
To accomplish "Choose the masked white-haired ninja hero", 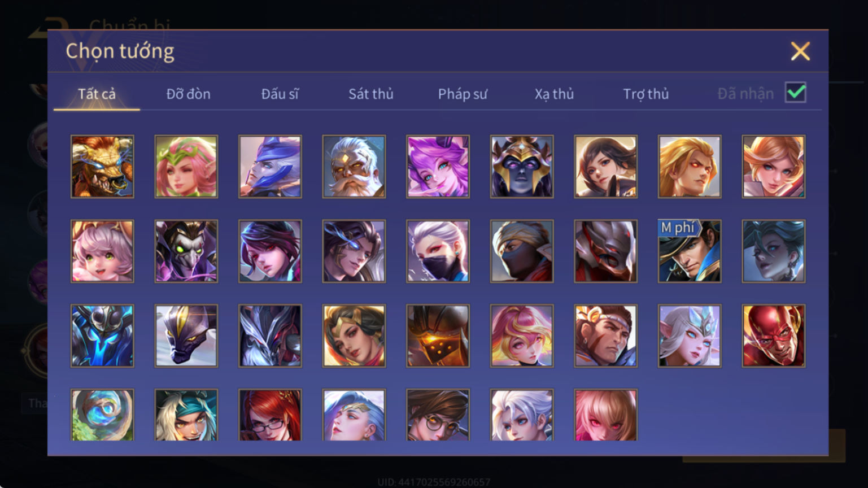I will point(438,251).
